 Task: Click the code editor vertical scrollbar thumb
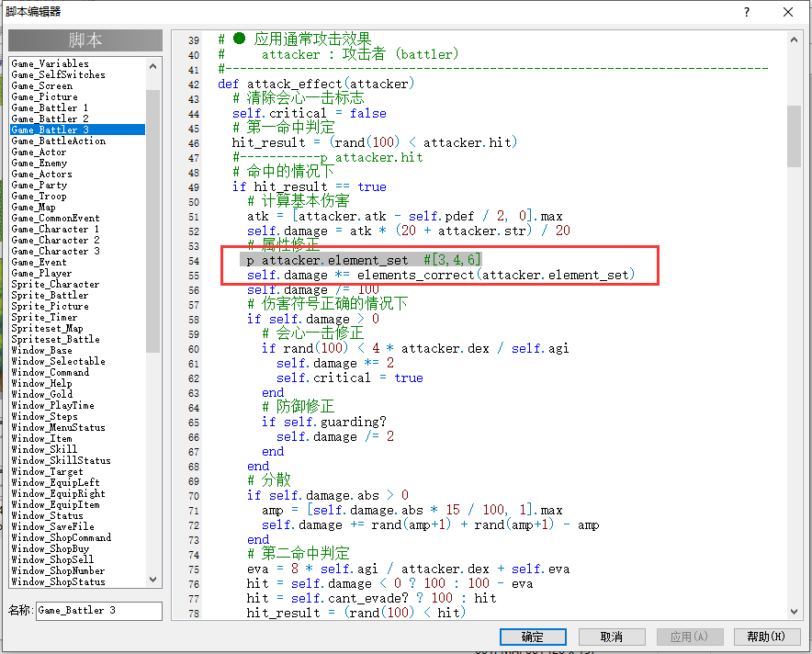(794, 136)
